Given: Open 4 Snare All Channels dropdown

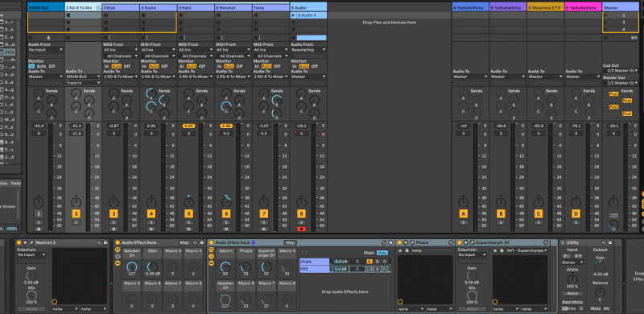Looking at the screenshot, I should pos(158,56).
